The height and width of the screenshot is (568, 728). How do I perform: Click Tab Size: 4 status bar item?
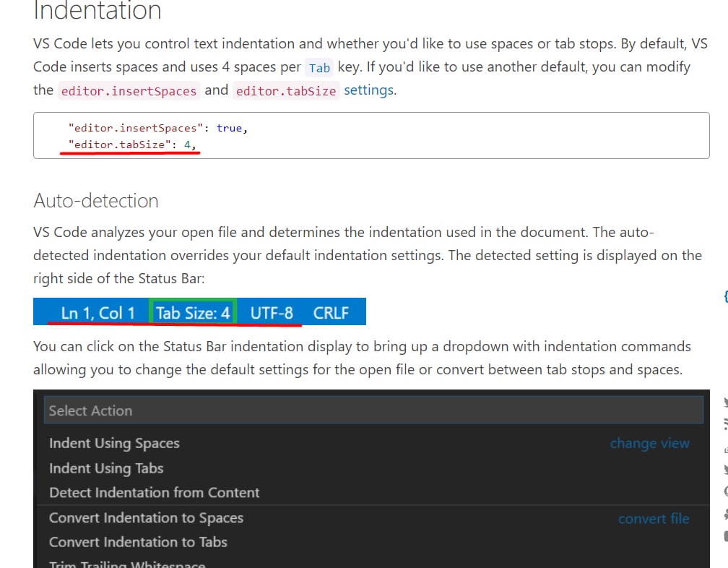(193, 312)
